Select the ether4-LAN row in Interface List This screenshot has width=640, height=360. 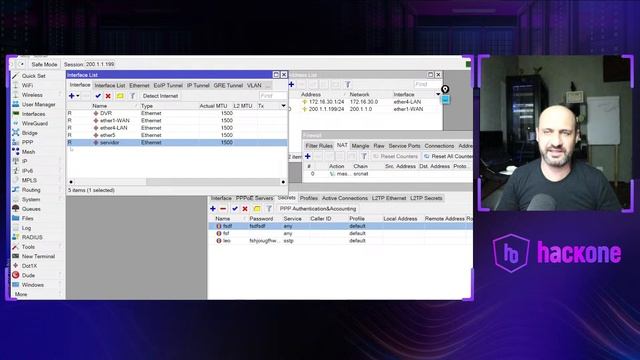click(x=177, y=128)
